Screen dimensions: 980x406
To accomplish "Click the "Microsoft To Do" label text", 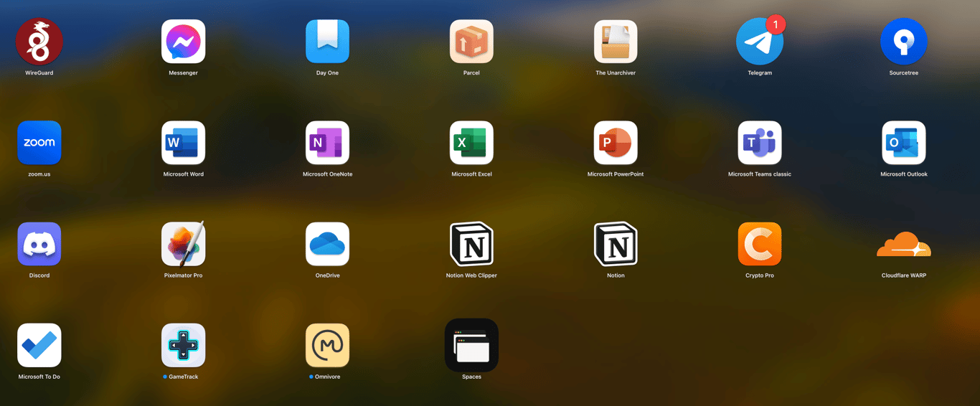I will (x=39, y=377).
